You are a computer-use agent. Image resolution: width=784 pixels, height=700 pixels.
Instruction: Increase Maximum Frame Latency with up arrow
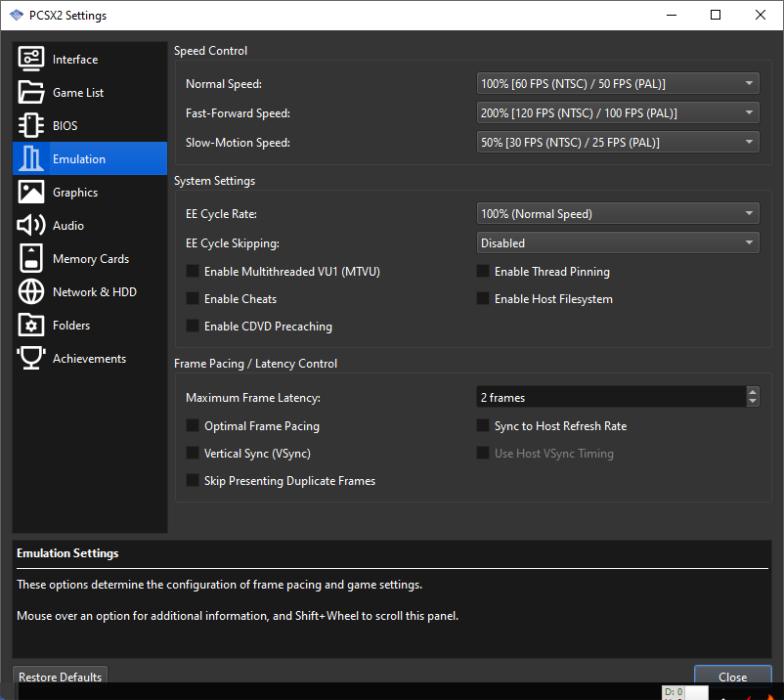click(752, 393)
